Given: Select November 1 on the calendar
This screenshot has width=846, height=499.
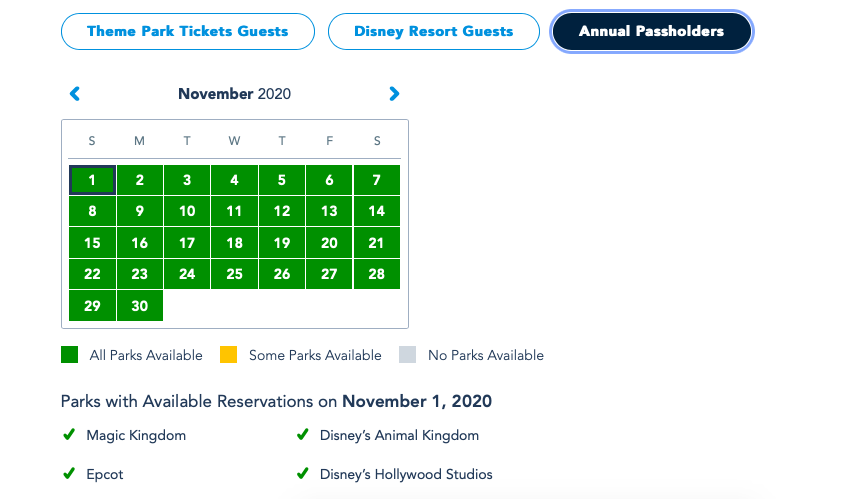Looking at the screenshot, I should pos(92,180).
